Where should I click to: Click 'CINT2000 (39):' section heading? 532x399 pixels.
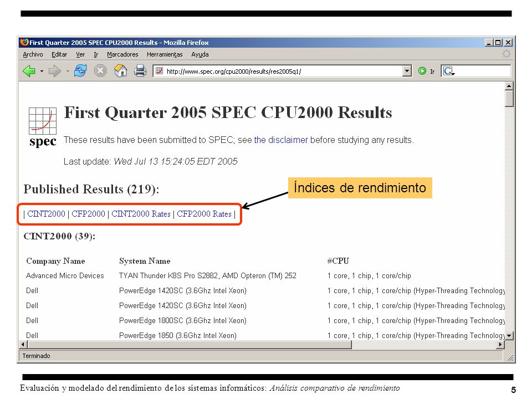tap(59, 236)
